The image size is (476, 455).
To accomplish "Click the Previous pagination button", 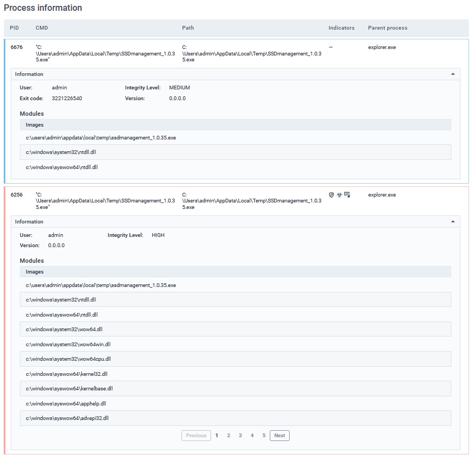I will (196, 436).
